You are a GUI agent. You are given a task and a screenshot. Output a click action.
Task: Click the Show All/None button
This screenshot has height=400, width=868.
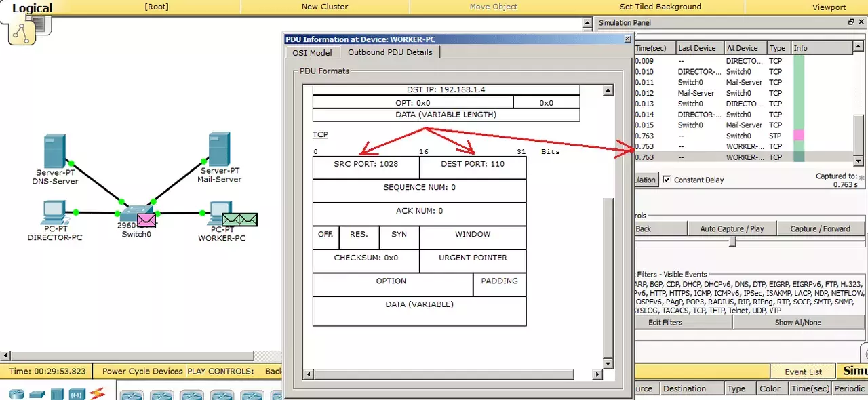click(798, 323)
